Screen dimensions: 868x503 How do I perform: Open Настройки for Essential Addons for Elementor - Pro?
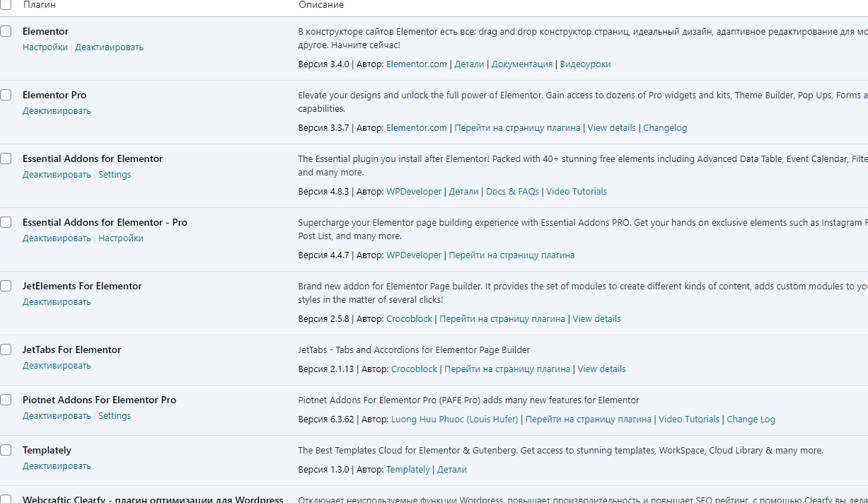pos(121,238)
